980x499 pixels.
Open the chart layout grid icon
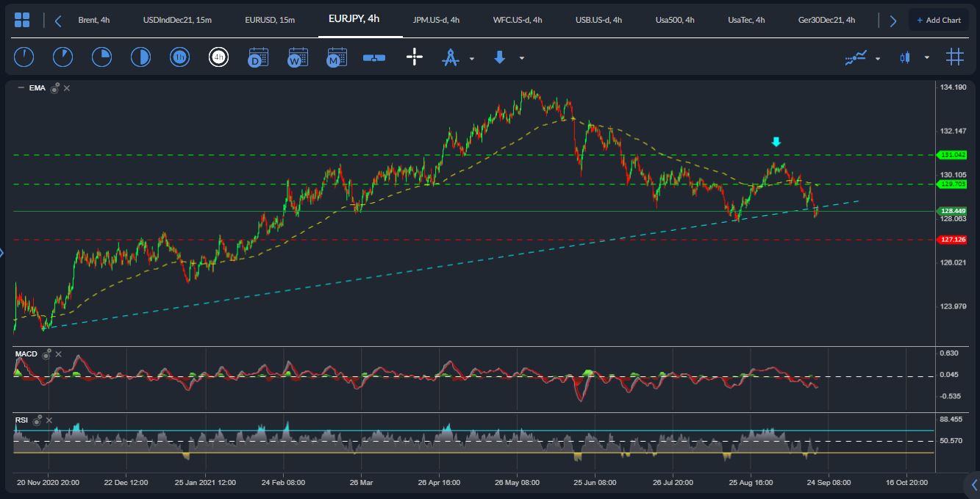22,20
